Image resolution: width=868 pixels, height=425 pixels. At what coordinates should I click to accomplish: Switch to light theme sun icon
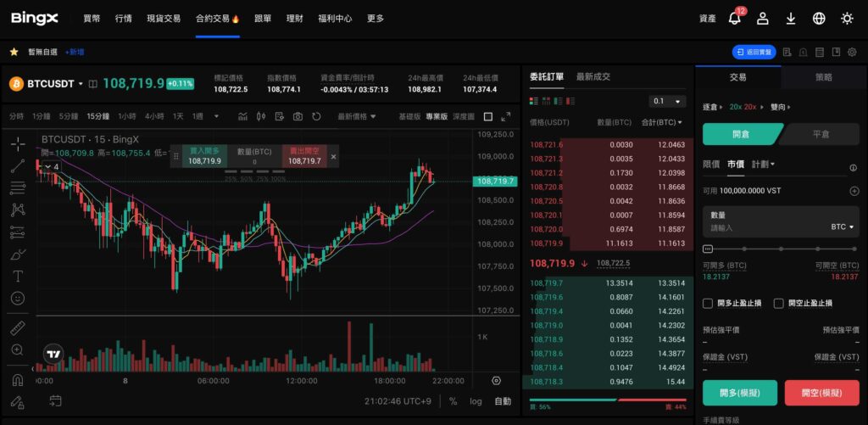click(x=847, y=19)
